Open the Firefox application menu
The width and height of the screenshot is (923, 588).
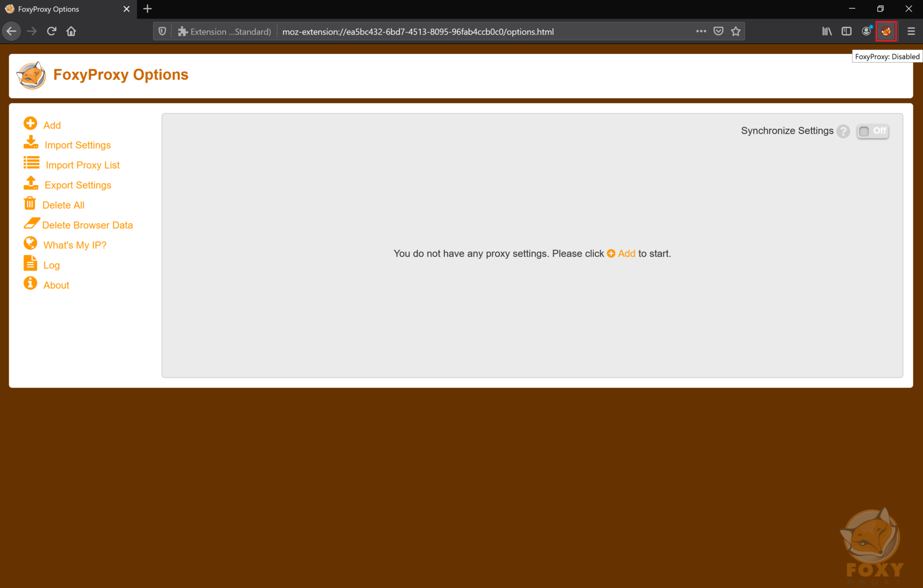[x=911, y=31]
